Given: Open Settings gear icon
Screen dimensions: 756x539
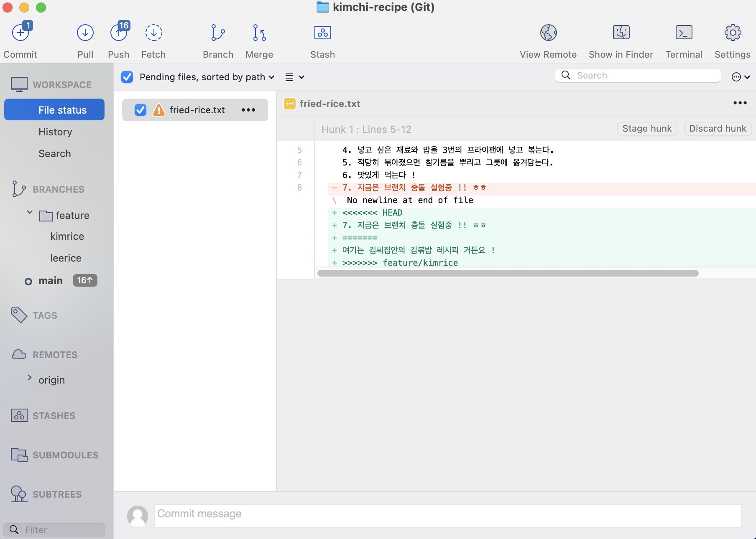Looking at the screenshot, I should point(733,33).
